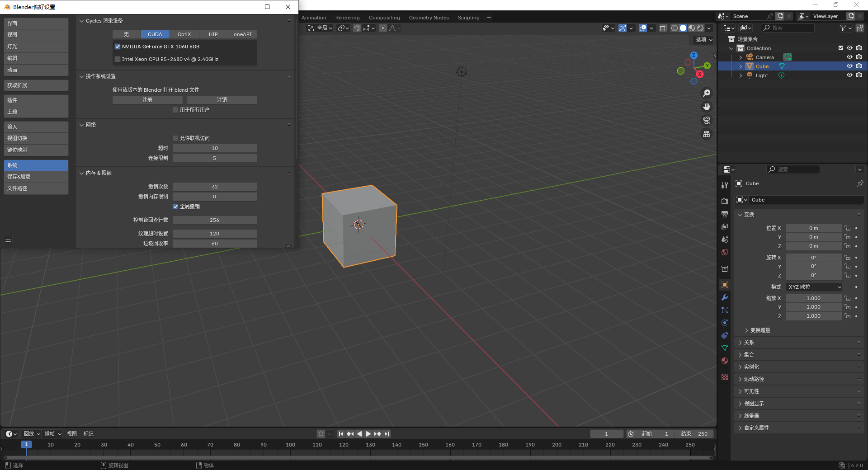This screenshot has height=470, width=868.
Task: Open the World properties globe icon
Action: click(725, 253)
